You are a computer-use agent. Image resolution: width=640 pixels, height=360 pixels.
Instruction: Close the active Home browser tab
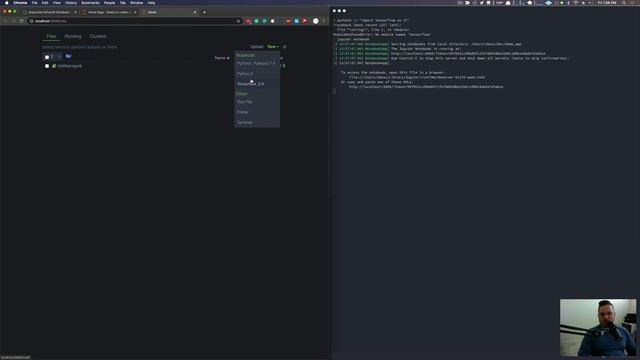click(195, 12)
